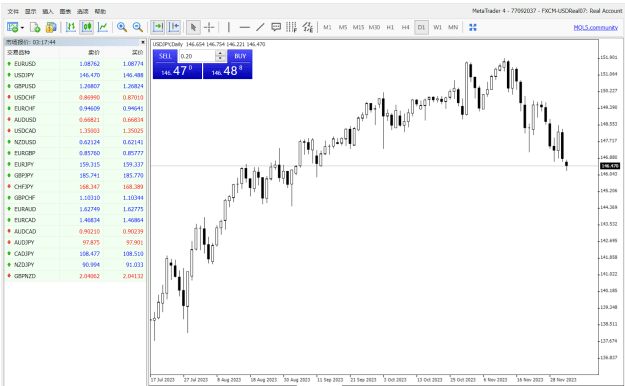Click the 0.20 lot size field
The width and height of the screenshot is (625, 386).
[197, 56]
